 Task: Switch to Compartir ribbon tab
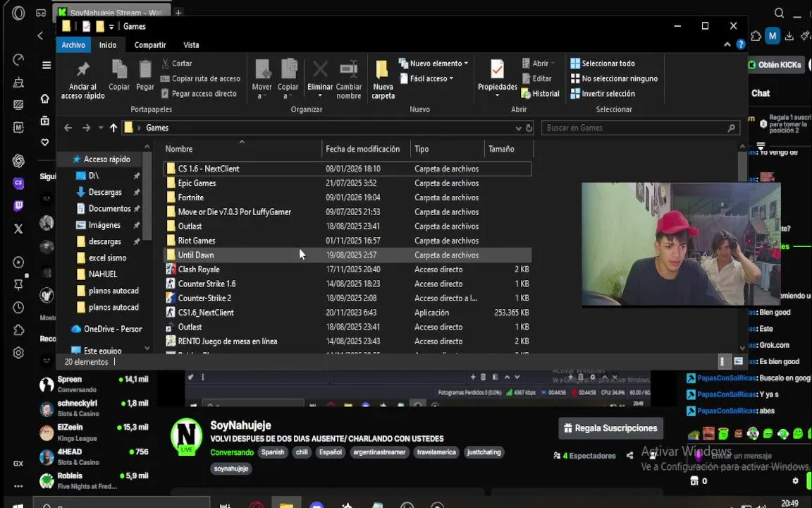(x=150, y=45)
